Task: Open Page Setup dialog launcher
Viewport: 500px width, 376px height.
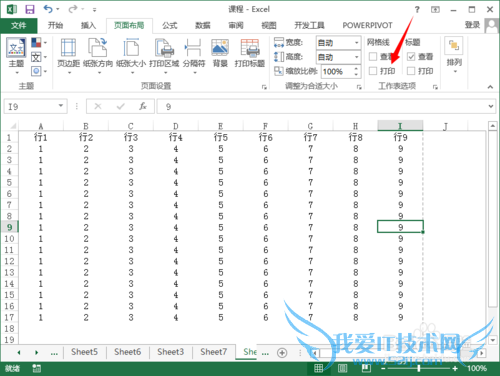Action: click(x=264, y=87)
